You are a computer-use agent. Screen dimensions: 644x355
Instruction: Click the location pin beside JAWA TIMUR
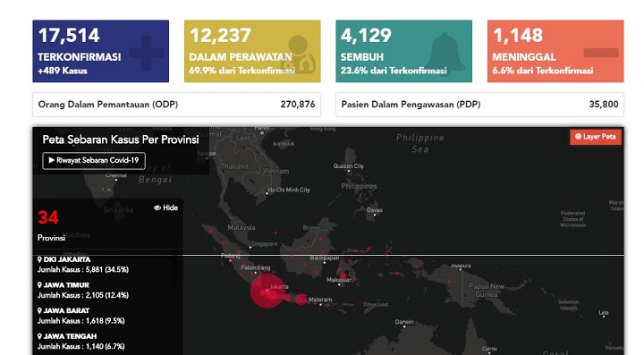(40, 285)
